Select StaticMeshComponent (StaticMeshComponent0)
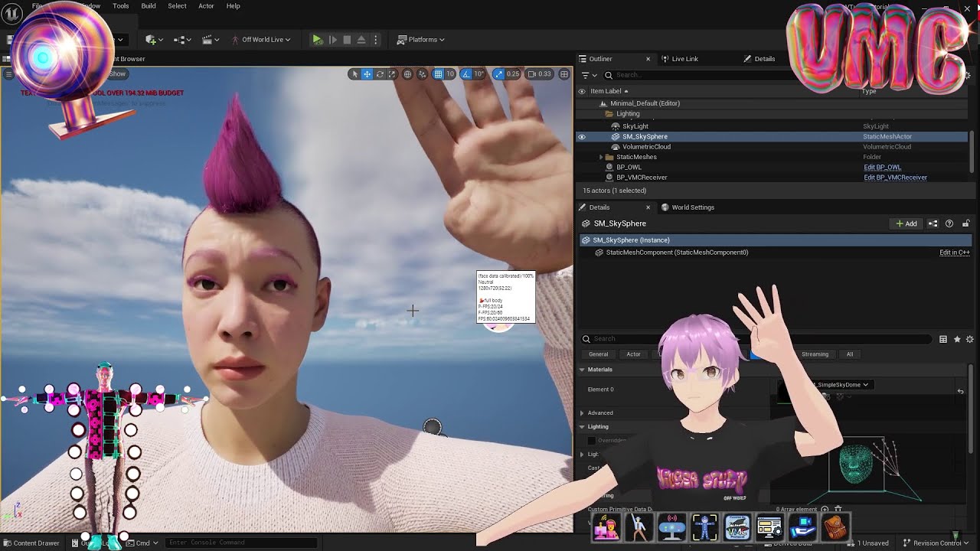 tap(677, 253)
